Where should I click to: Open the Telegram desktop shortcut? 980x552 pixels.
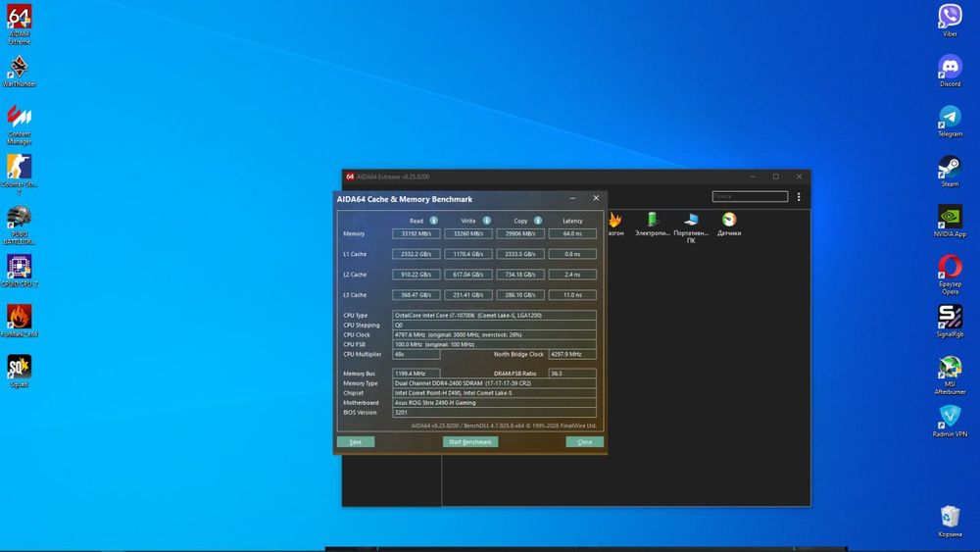point(950,121)
